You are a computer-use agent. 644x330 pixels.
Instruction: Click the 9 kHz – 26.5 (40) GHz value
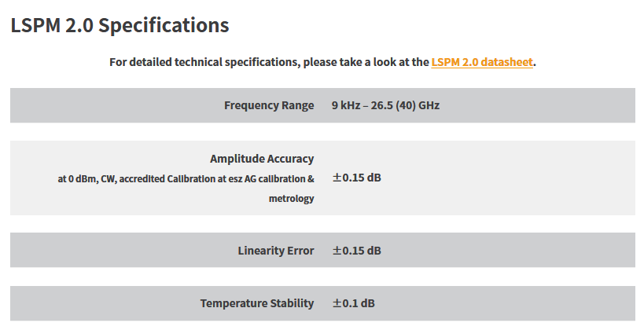coord(385,105)
